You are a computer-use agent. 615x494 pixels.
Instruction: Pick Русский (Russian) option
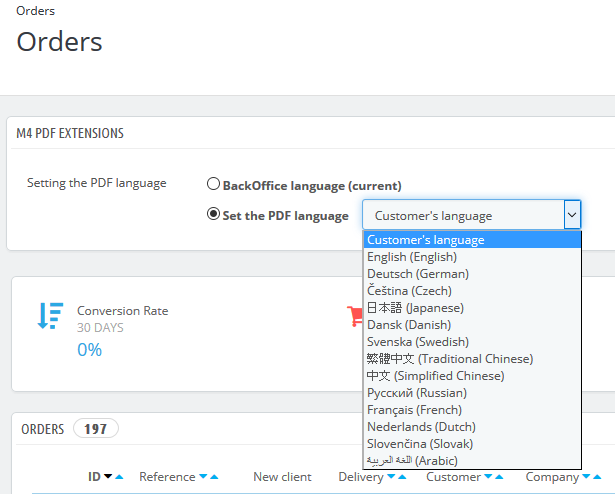click(x=472, y=393)
